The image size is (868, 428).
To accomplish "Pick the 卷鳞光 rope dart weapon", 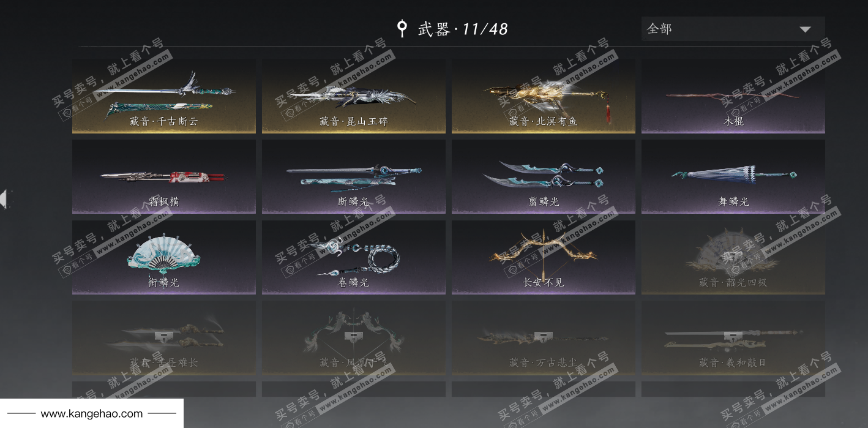I will point(354,258).
